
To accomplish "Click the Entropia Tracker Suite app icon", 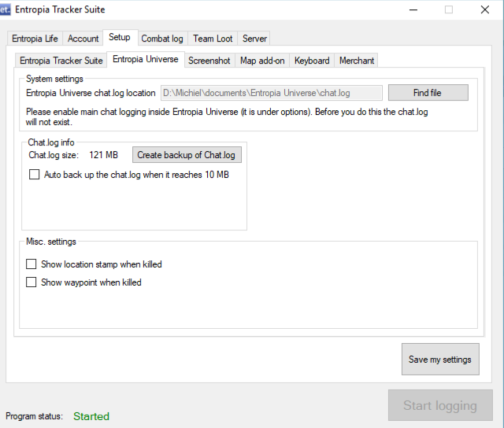I will pos(5,9).
